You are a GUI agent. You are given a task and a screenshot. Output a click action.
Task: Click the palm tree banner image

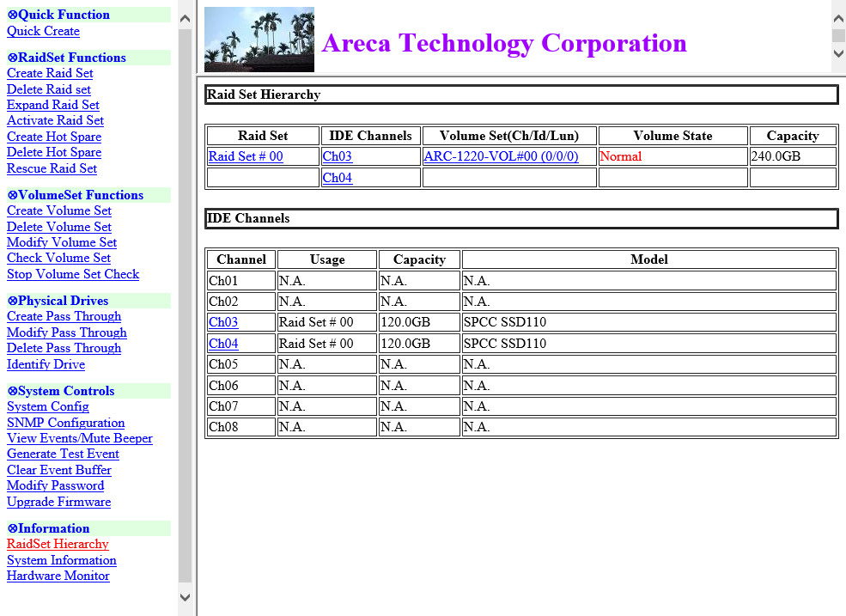pos(259,40)
